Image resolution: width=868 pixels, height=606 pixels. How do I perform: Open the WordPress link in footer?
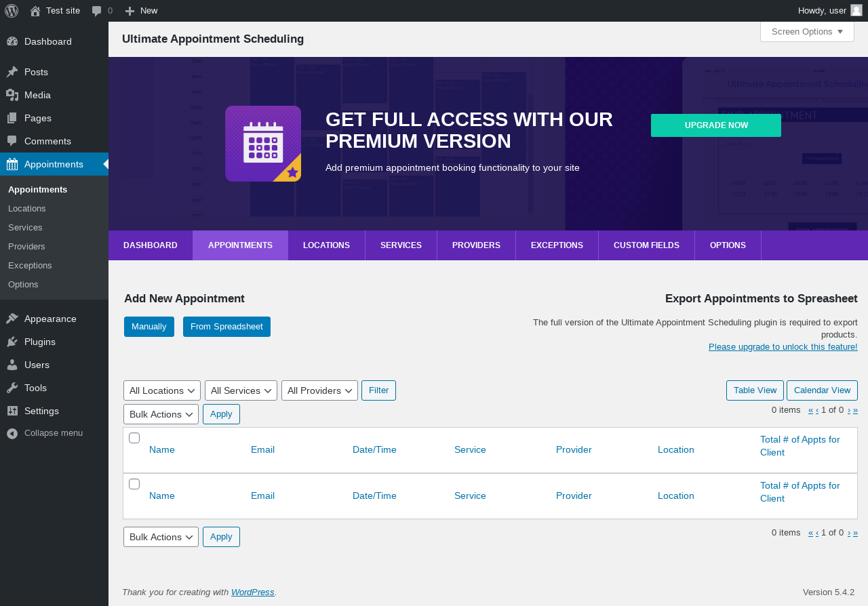coord(253,592)
